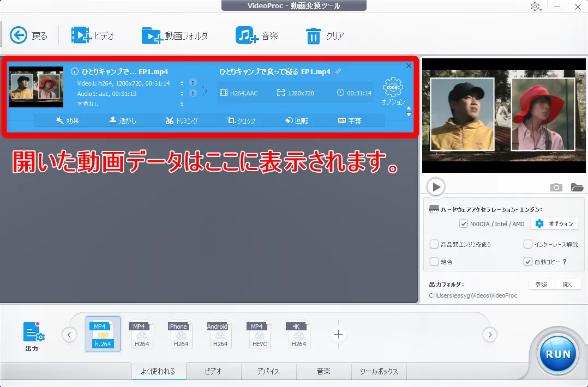Viewport: 588px width, 387px height.
Task: Add a 動画フォルダ video folder
Action: coord(175,35)
